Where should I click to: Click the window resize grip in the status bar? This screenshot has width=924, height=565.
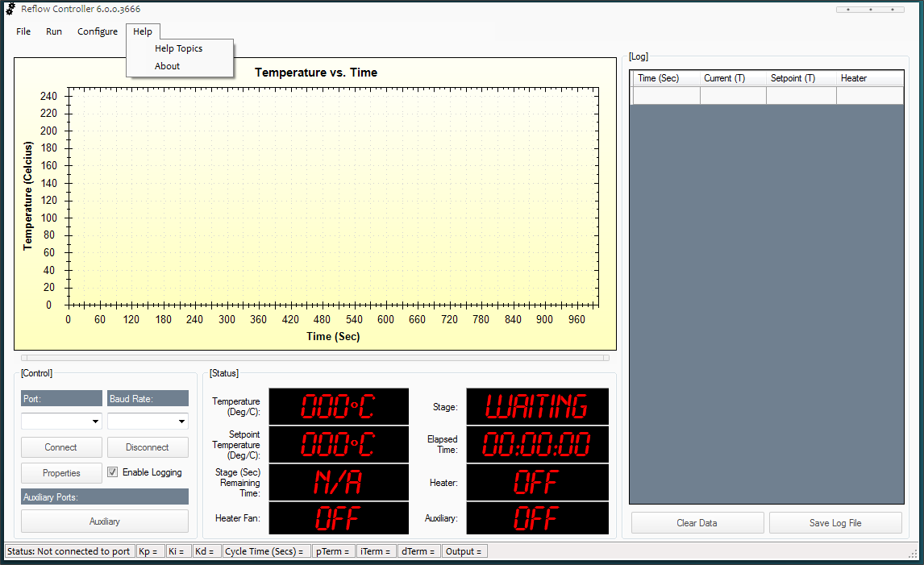[x=913, y=553]
